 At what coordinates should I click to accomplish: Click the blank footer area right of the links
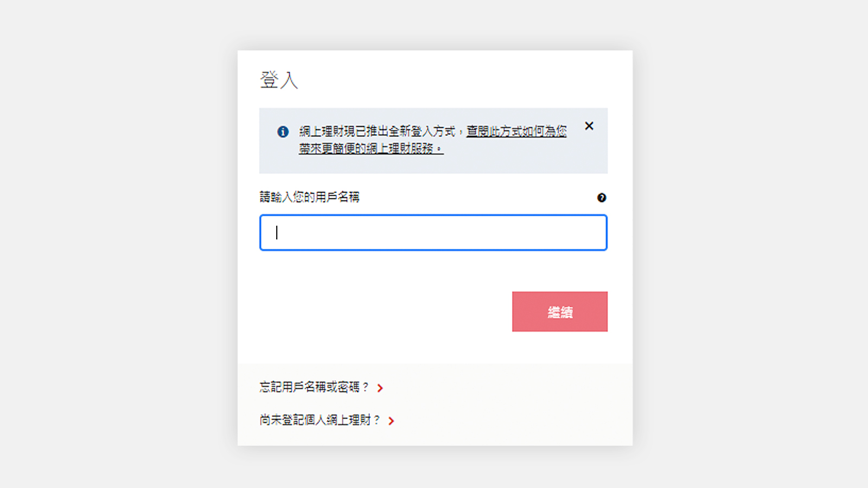click(x=515, y=404)
